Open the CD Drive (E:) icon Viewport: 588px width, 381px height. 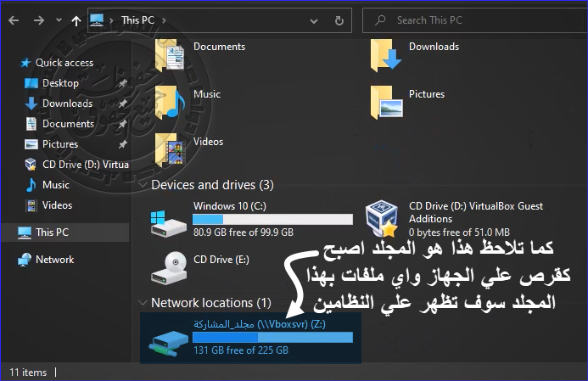168,266
